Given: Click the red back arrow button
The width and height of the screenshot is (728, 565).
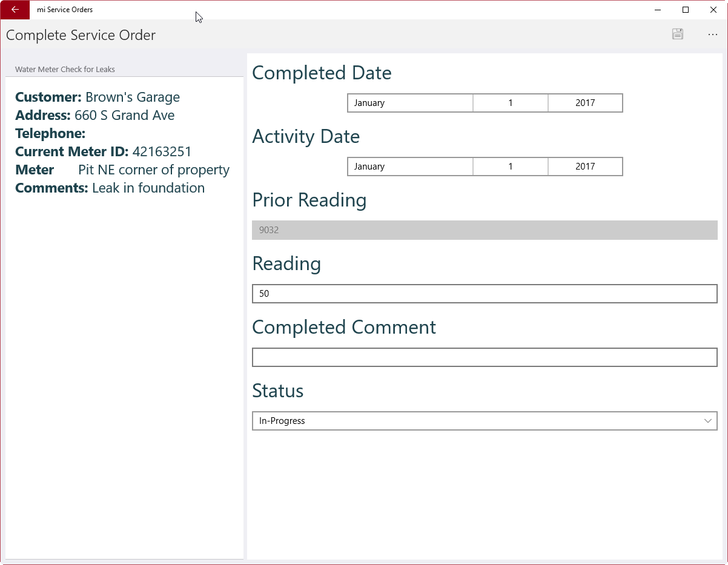Looking at the screenshot, I should pos(15,10).
